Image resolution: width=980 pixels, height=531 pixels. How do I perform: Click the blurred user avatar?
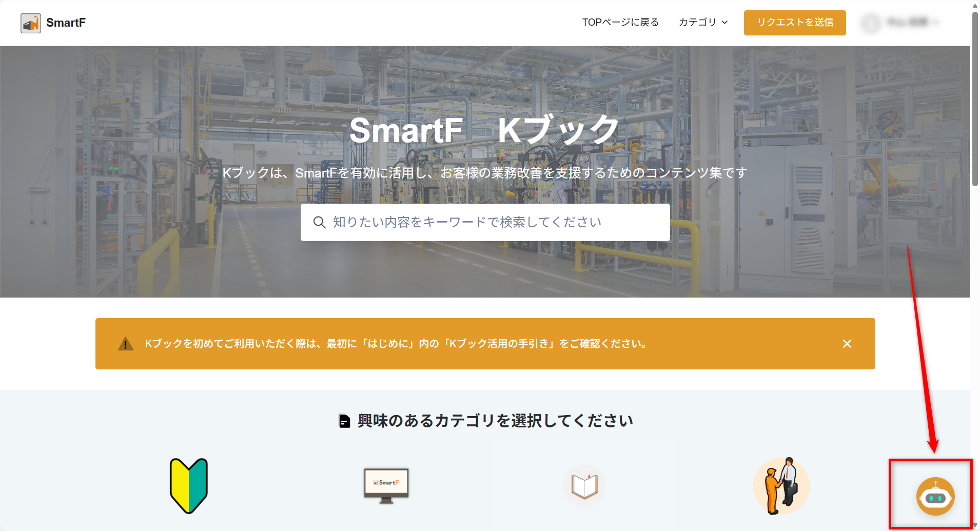click(x=871, y=23)
